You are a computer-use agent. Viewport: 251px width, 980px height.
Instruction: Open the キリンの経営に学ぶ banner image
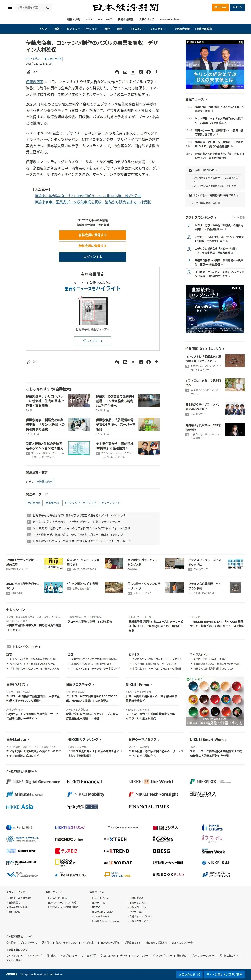click(x=215, y=64)
